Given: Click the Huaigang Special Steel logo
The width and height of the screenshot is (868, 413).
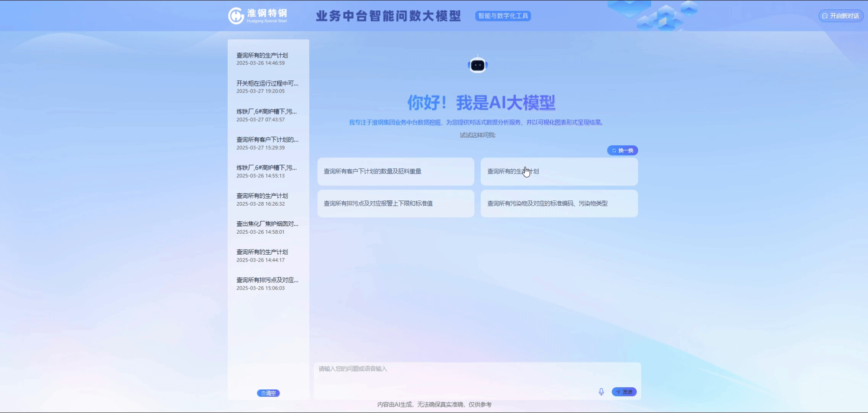Looking at the screenshot, I should click(257, 16).
